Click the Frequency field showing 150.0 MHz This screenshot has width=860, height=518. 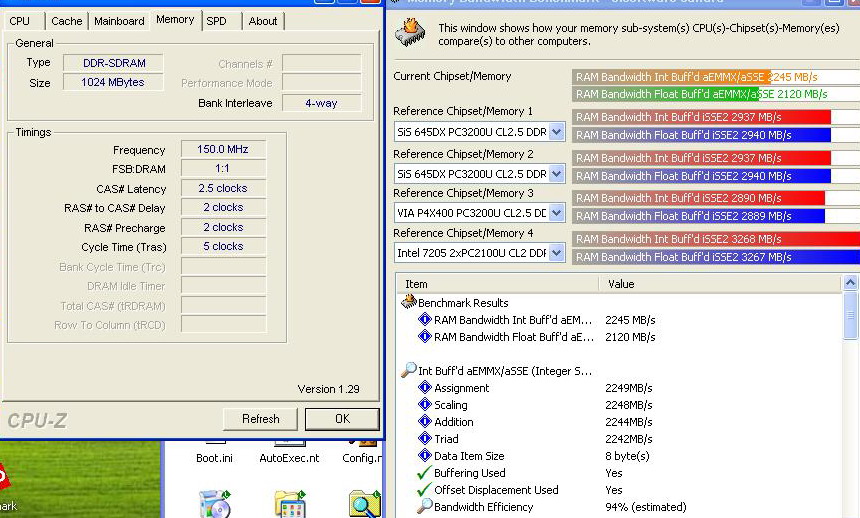pos(223,149)
